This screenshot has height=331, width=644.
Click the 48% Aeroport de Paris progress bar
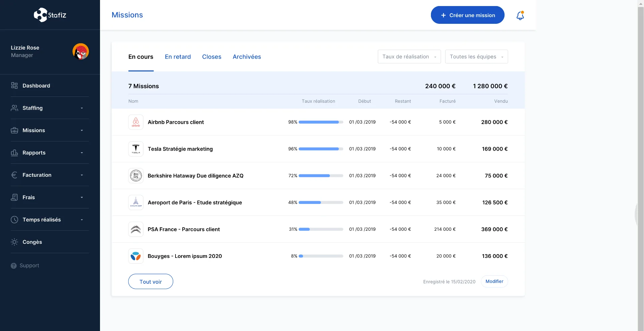(x=321, y=203)
